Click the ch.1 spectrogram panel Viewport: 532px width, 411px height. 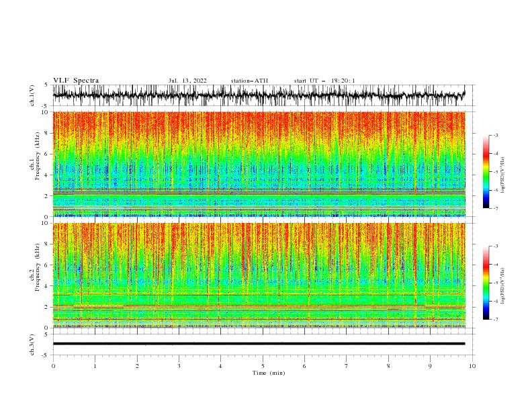259,164
